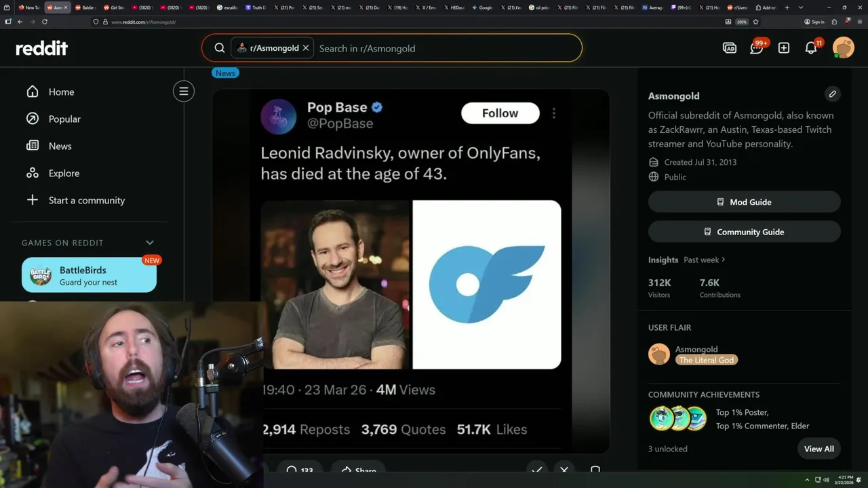Click the taskbar volume speaker icon
Viewport: 868px width, 488px height.
tap(825, 480)
